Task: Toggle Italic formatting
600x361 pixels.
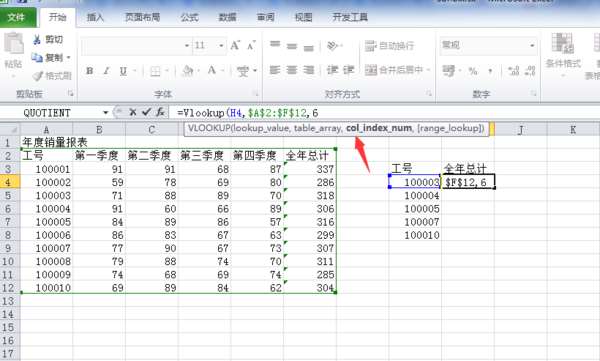Action: click(x=106, y=71)
